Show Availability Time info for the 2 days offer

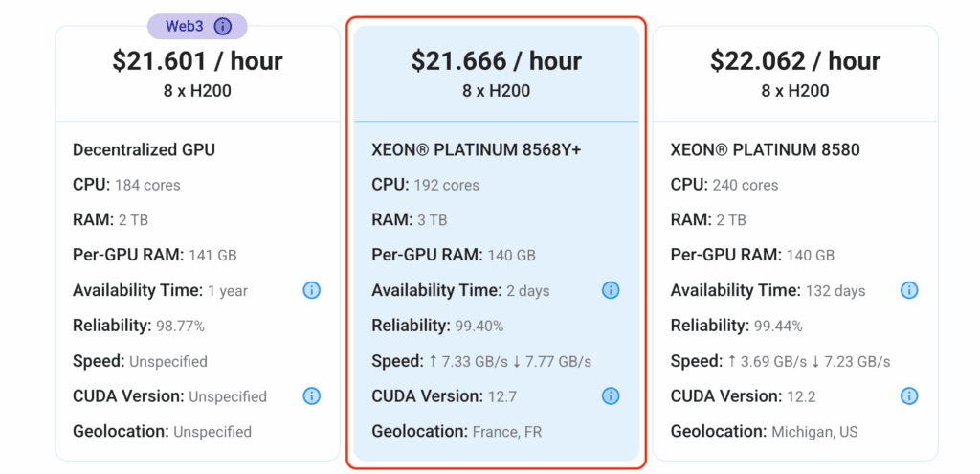tap(611, 290)
